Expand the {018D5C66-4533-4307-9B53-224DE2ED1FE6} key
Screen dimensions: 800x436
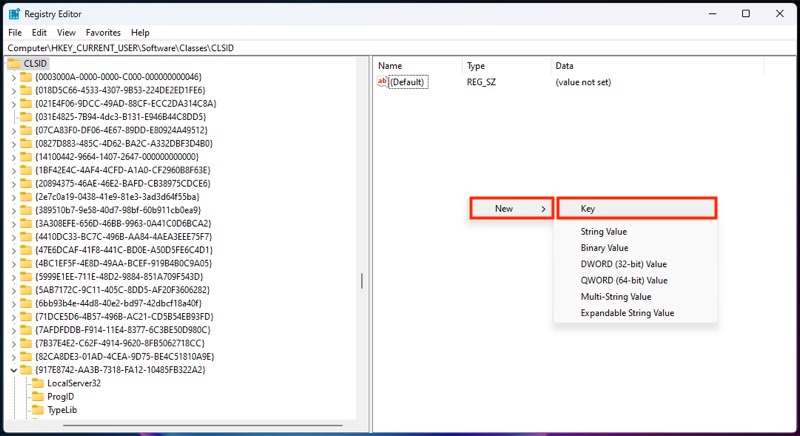pos(14,90)
